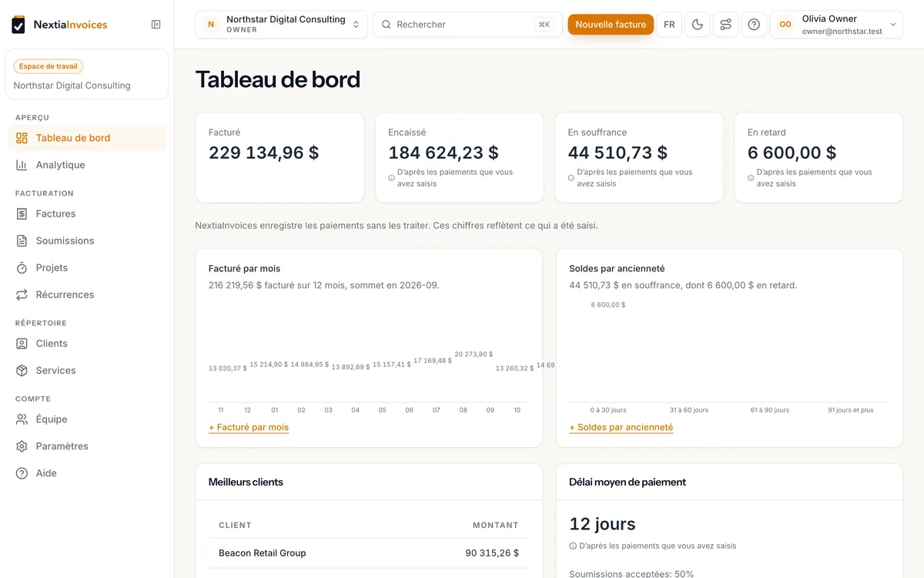Click the En retard 6 600,00 $ value
The image size is (924, 578).
click(x=792, y=153)
